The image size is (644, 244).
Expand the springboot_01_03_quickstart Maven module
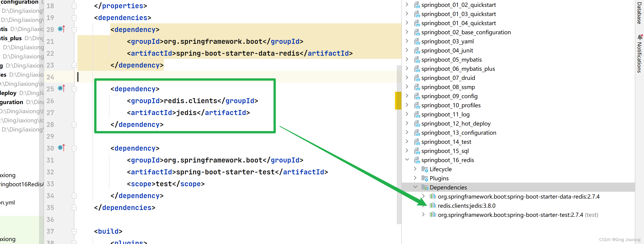coord(407,14)
